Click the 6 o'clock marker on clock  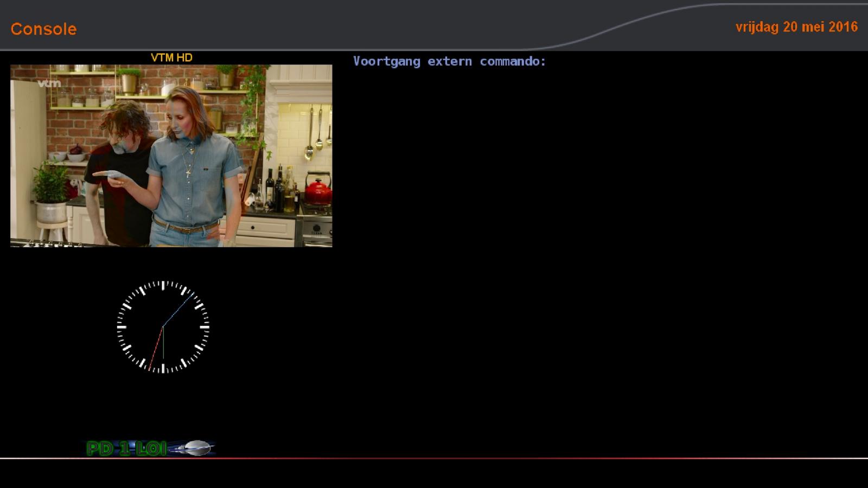point(163,369)
